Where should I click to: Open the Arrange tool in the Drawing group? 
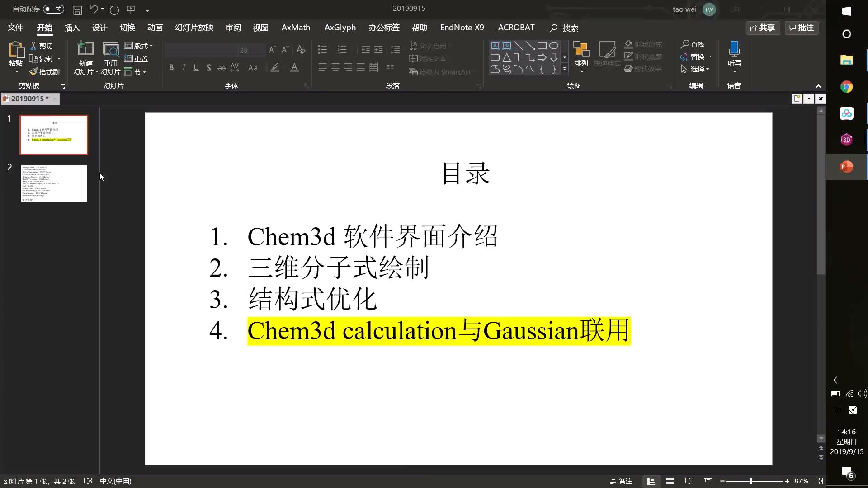pyautogui.click(x=581, y=53)
